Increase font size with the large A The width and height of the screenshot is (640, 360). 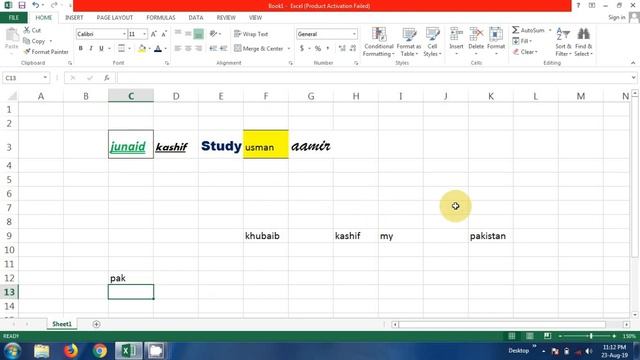click(x=153, y=34)
